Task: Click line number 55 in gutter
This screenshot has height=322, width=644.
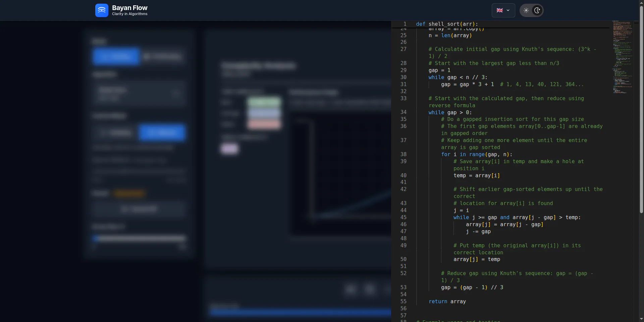Action: [404, 302]
